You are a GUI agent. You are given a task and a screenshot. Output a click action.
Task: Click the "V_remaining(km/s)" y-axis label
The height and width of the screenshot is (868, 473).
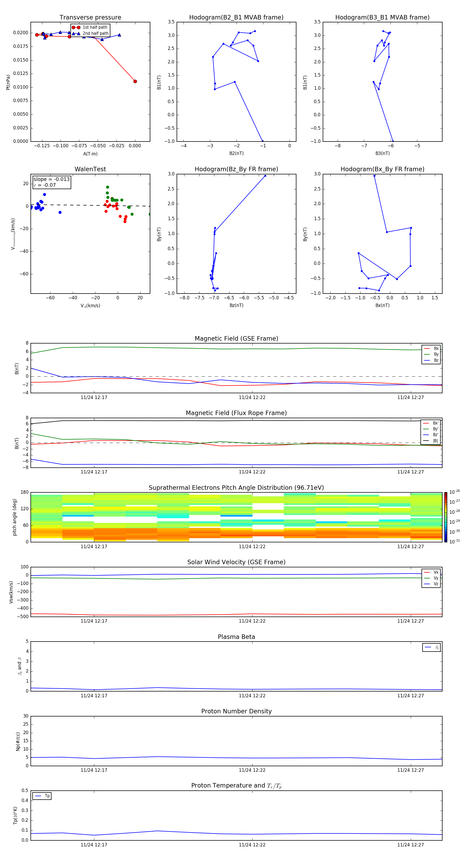pyautogui.click(x=13, y=234)
